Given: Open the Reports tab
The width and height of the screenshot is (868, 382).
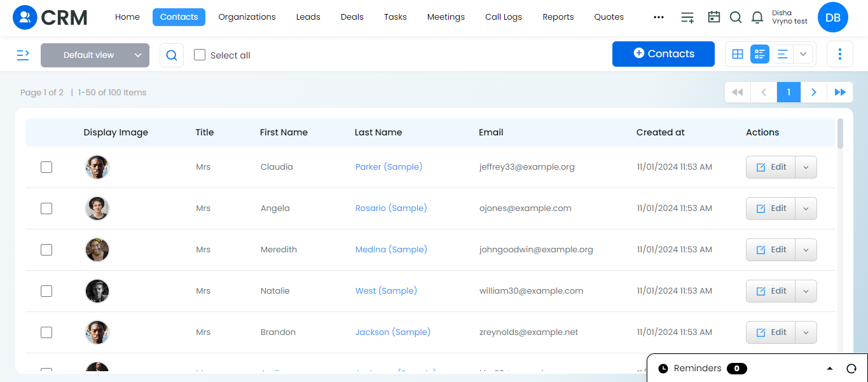Looking at the screenshot, I should point(558,17).
